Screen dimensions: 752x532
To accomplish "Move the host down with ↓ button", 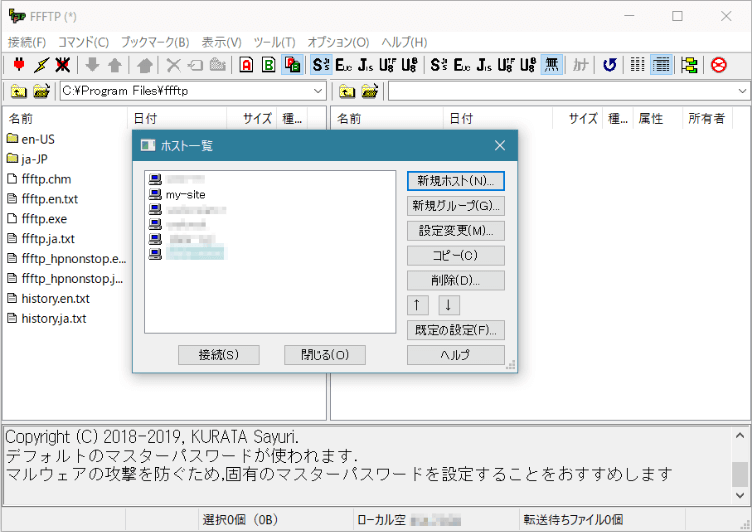I will (449, 305).
